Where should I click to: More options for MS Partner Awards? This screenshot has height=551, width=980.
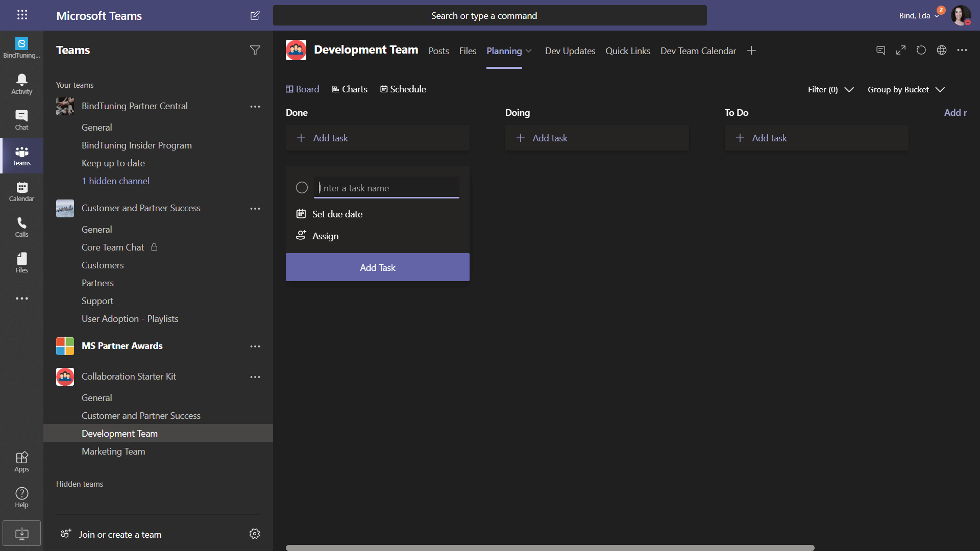255,346
